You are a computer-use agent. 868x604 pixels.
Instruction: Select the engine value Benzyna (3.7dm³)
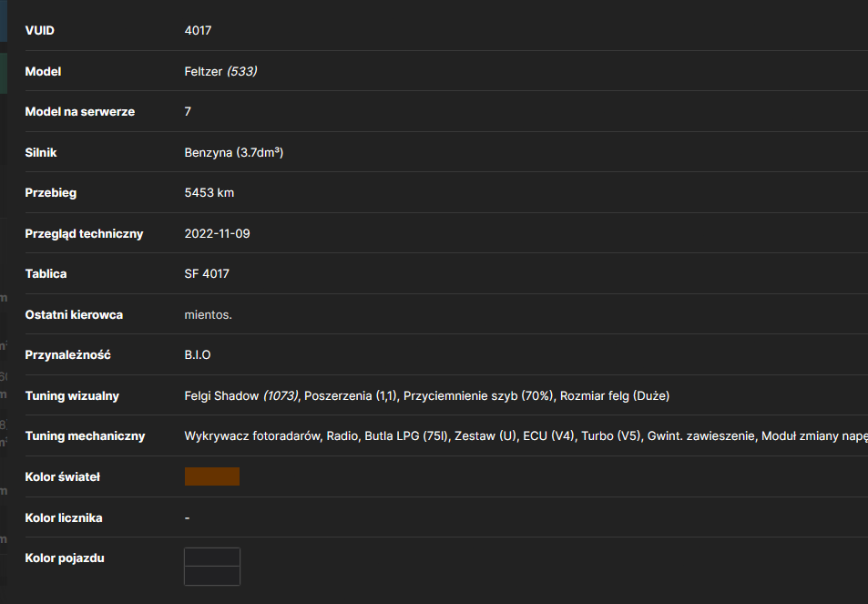pyautogui.click(x=233, y=152)
